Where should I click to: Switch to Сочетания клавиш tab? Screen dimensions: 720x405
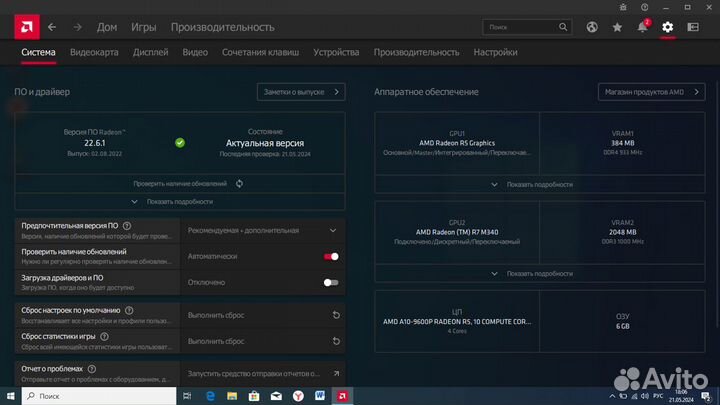(260, 52)
